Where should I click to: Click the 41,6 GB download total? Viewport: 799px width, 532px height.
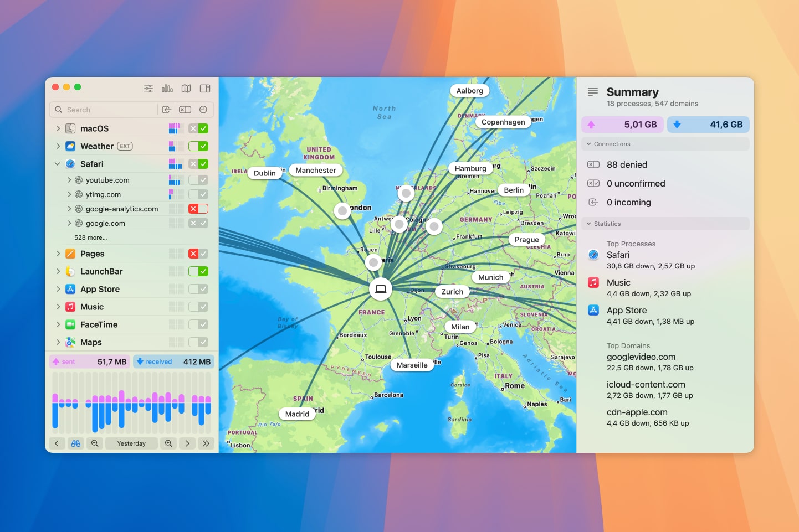708,125
